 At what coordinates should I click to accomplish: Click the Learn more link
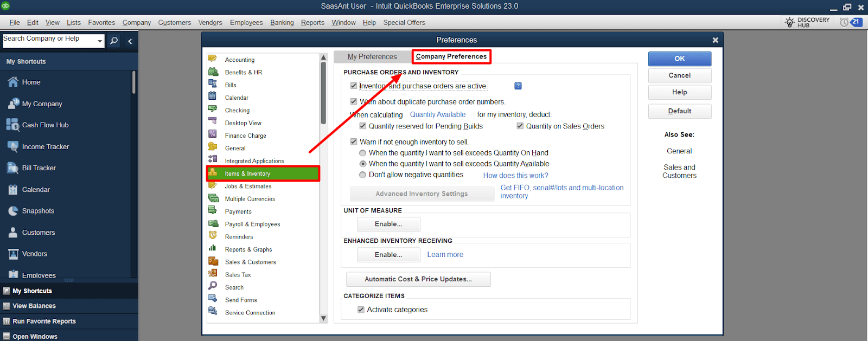tap(445, 254)
